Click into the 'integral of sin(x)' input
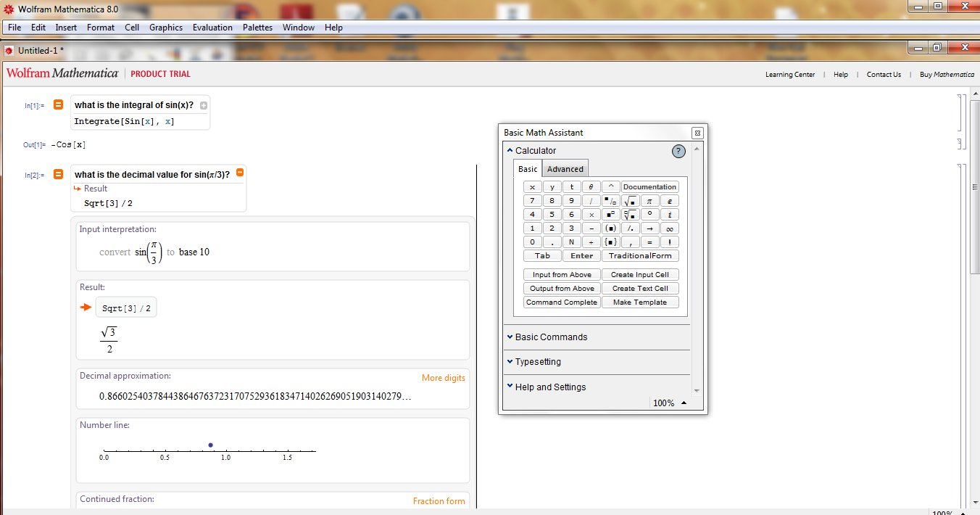This screenshot has width=980, height=515. click(134, 105)
